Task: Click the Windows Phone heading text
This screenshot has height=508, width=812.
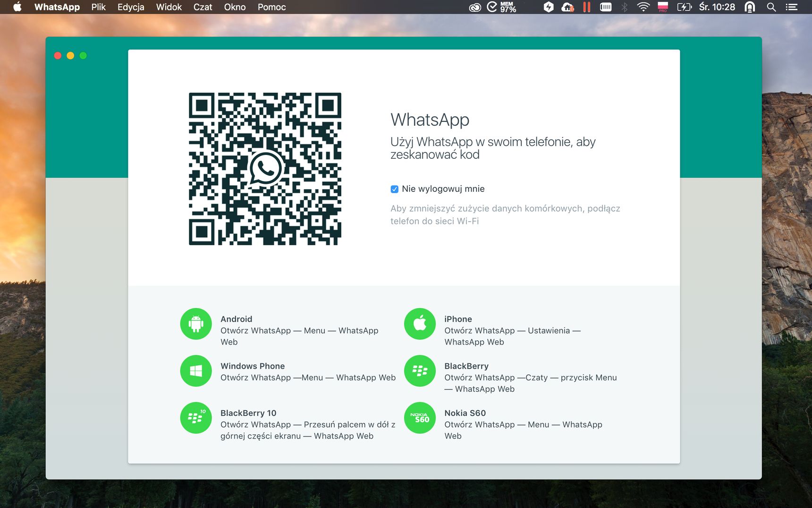Action: 253,366
